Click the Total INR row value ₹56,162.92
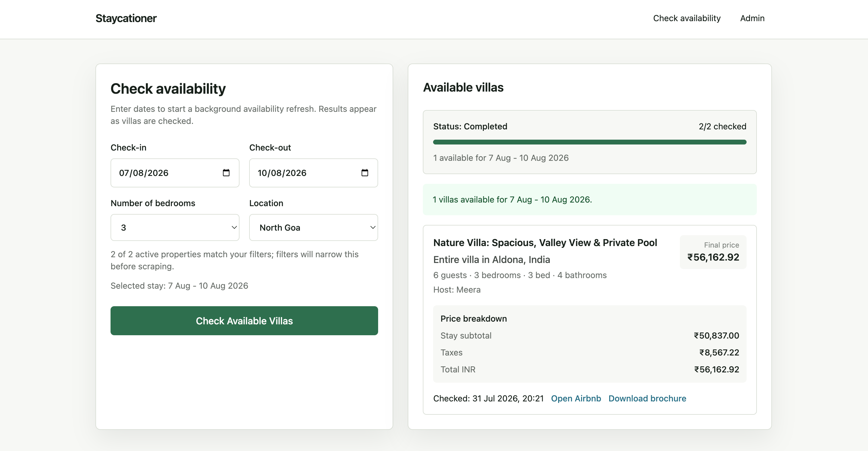The width and height of the screenshot is (868, 451). click(716, 369)
